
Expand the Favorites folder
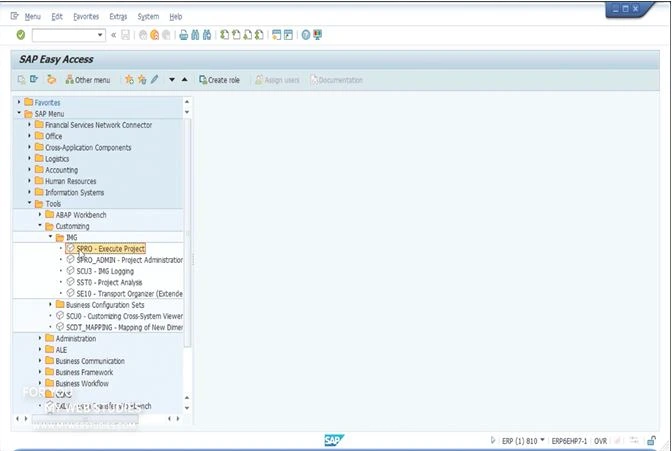pyautogui.click(x=19, y=102)
